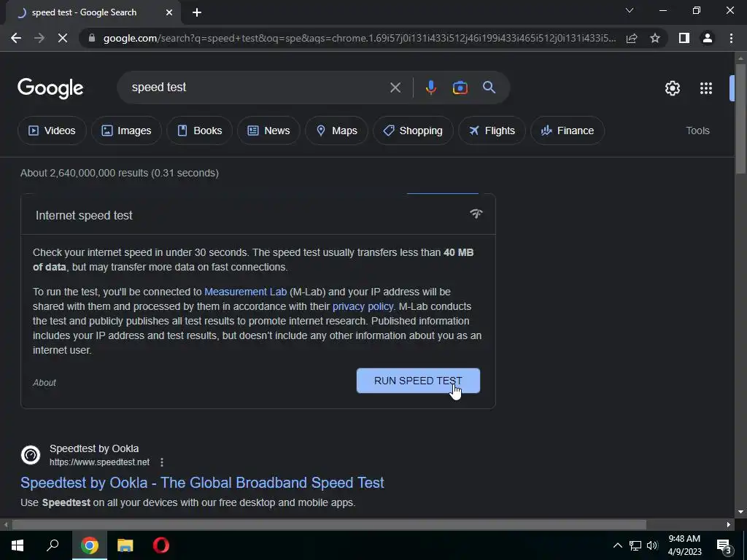
Task: Click the speedtest.net URL text
Action: [99, 462]
